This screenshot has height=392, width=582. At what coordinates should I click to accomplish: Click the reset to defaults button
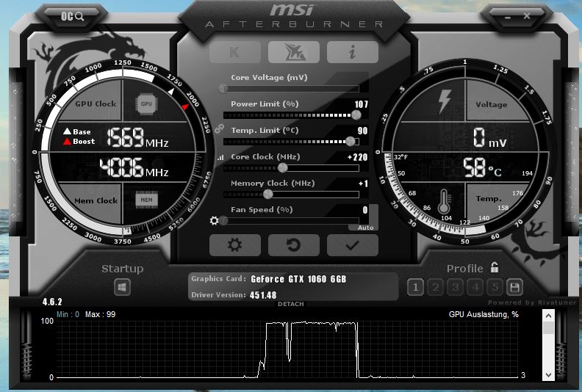coord(294,245)
